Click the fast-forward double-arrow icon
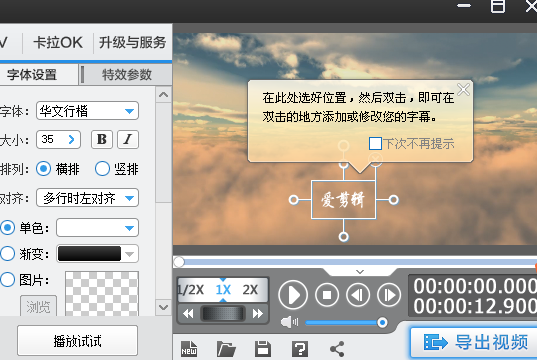Image resolution: width=537 pixels, height=360 pixels. pos(258,313)
